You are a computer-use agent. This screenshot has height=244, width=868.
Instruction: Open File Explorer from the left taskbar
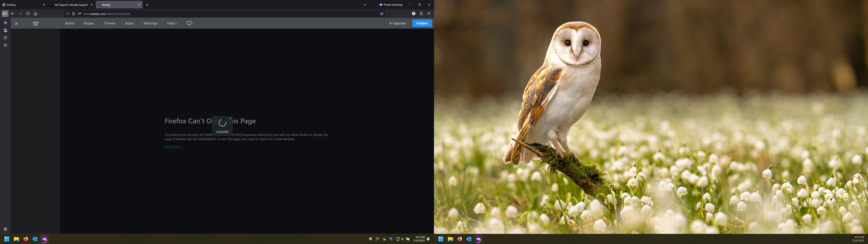pyautogui.click(x=16, y=239)
